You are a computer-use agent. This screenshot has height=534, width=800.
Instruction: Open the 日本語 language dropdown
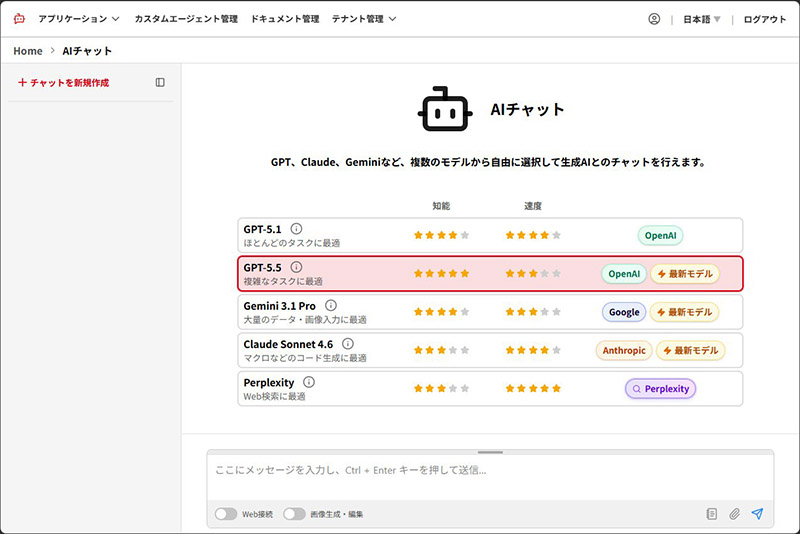click(x=702, y=19)
